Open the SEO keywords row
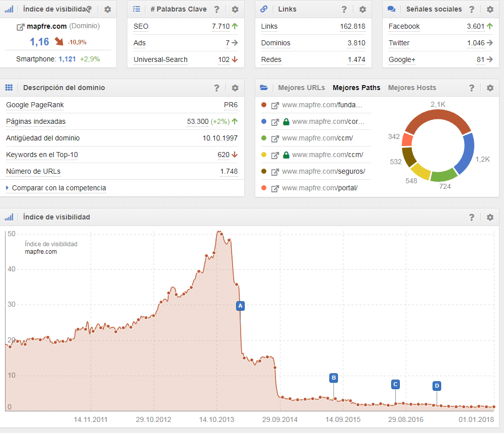The height and width of the screenshot is (433, 504). pyautogui.click(x=185, y=26)
